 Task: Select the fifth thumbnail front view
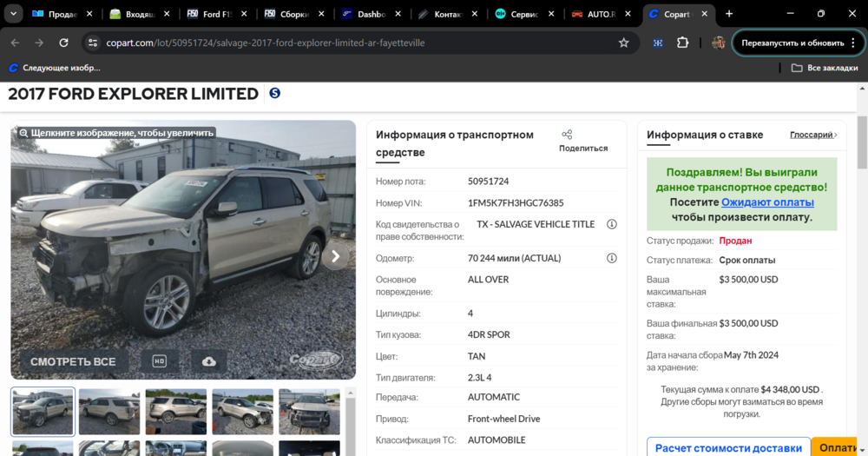tap(310, 412)
